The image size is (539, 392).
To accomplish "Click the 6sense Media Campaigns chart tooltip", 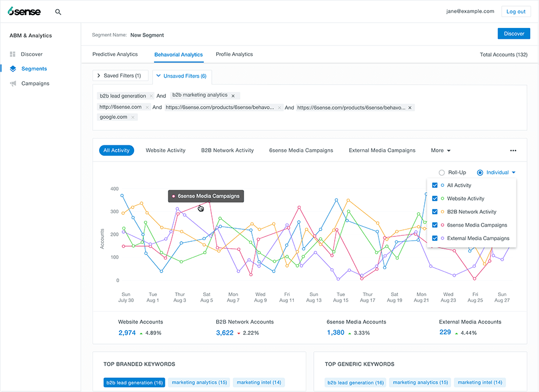I will (206, 196).
